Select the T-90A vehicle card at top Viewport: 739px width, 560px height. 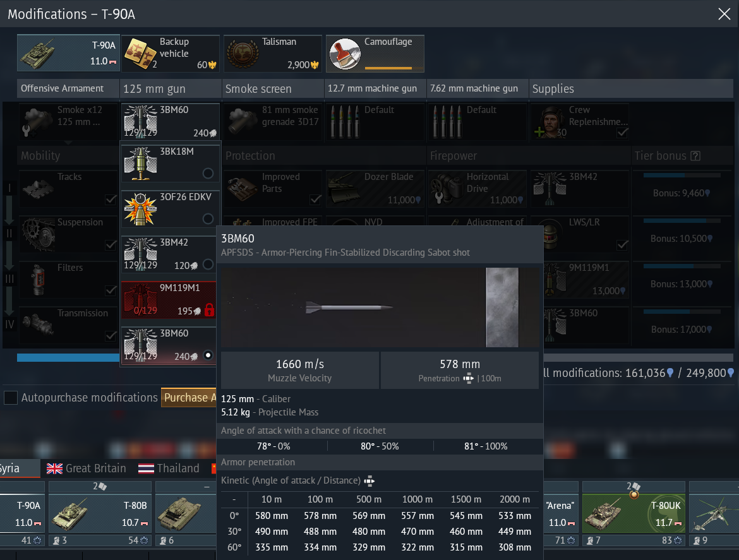click(68, 53)
